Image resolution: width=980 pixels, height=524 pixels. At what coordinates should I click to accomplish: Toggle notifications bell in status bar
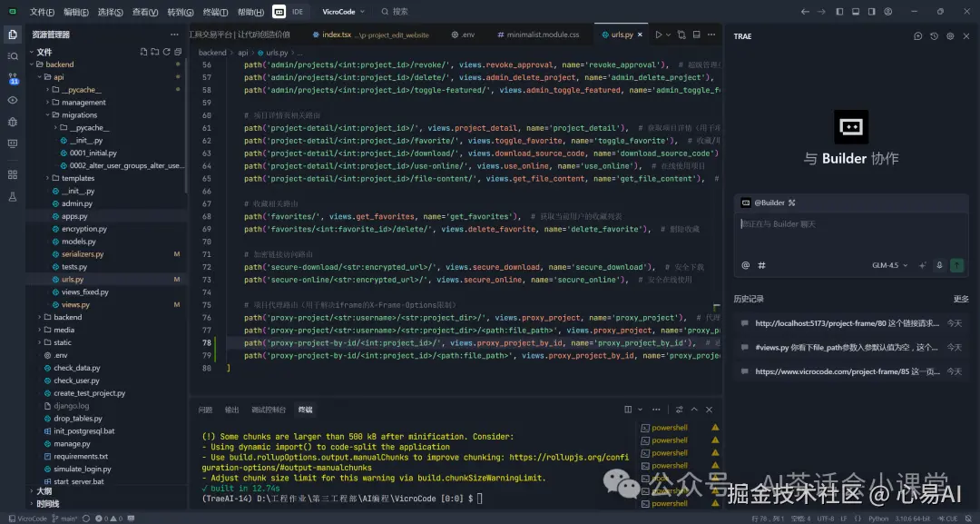(968, 519)
